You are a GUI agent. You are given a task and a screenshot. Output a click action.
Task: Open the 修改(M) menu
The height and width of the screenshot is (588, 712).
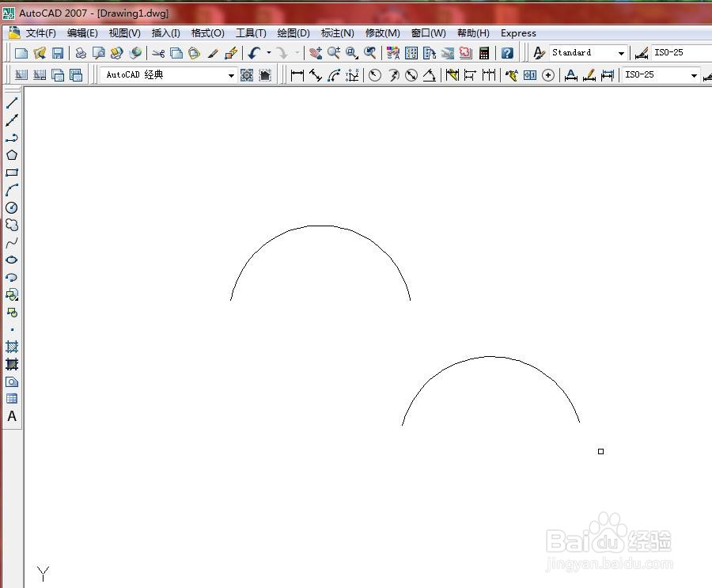[x=383, y=33]
